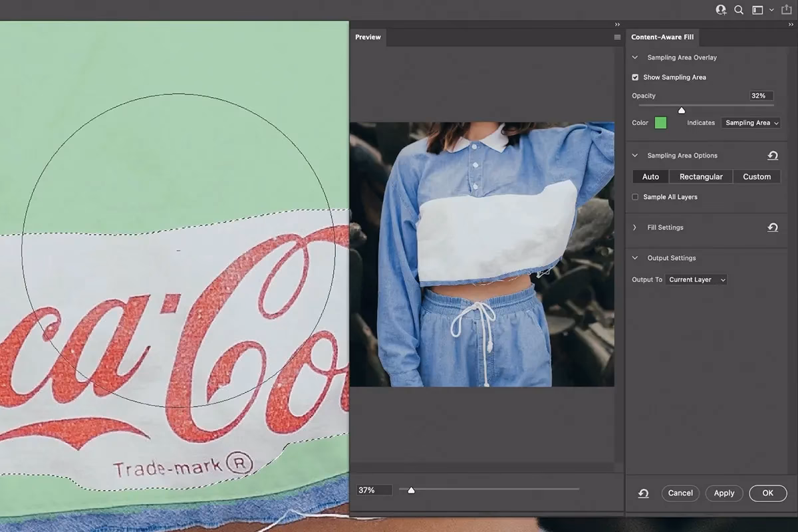Click the Search icon in the top bar

point(738,10)
